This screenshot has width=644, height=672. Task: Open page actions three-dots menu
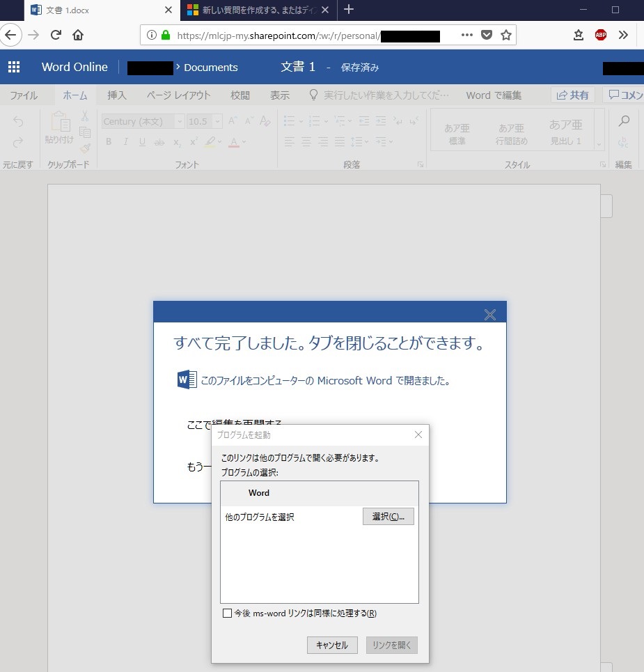[x=467, y=35]
